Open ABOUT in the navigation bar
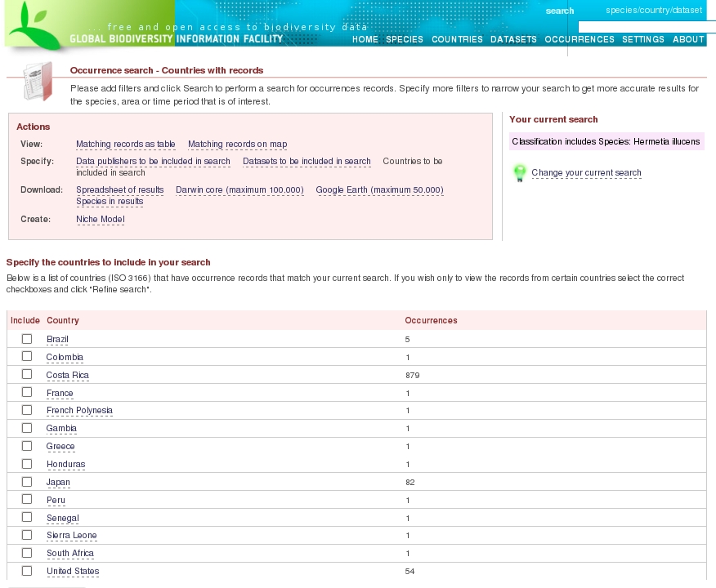716x588 pixels. pos(688,39)
